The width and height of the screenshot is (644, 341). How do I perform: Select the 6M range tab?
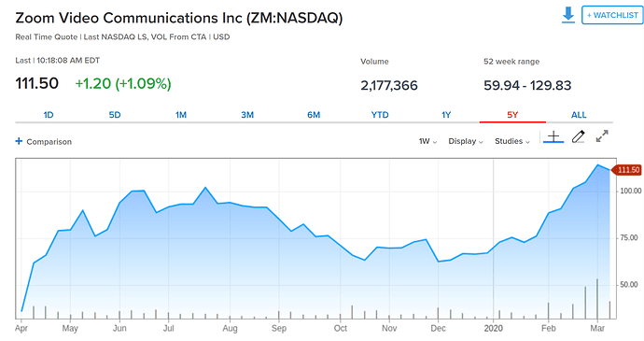(314, 115)
